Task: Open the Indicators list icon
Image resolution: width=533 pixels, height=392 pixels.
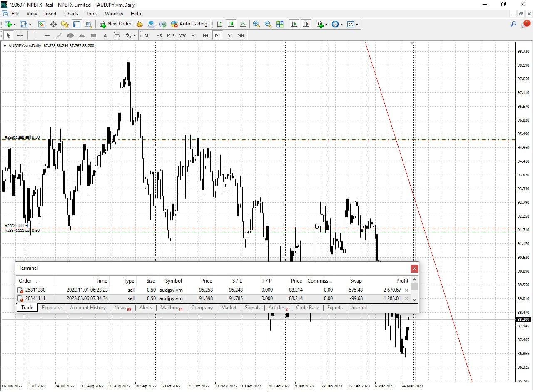Action: 320,24
